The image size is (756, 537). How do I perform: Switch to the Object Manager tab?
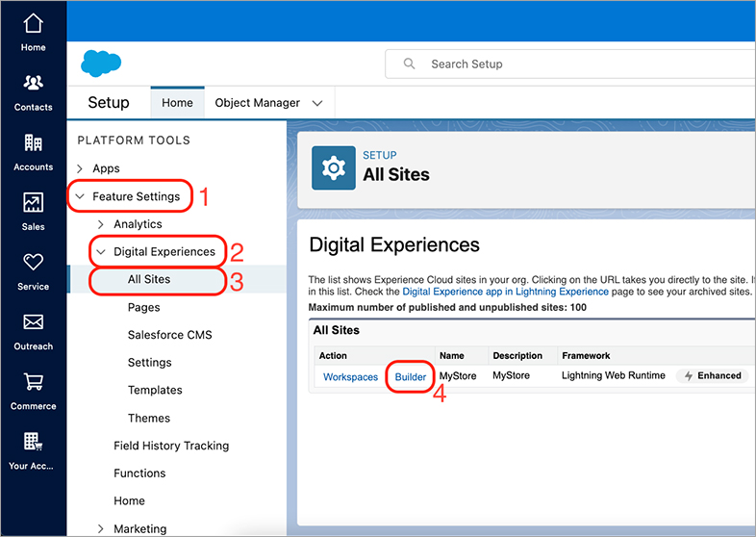(258, 103)
